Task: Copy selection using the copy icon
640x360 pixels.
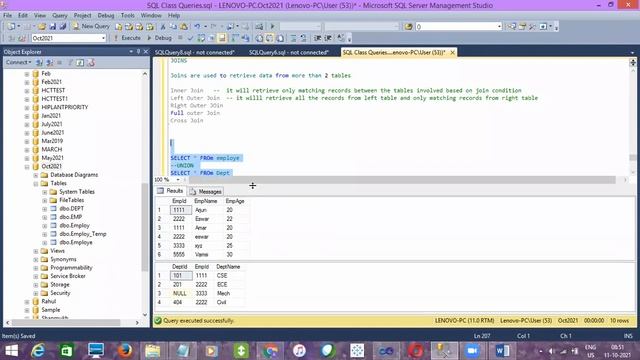Action: pos(173,27)
